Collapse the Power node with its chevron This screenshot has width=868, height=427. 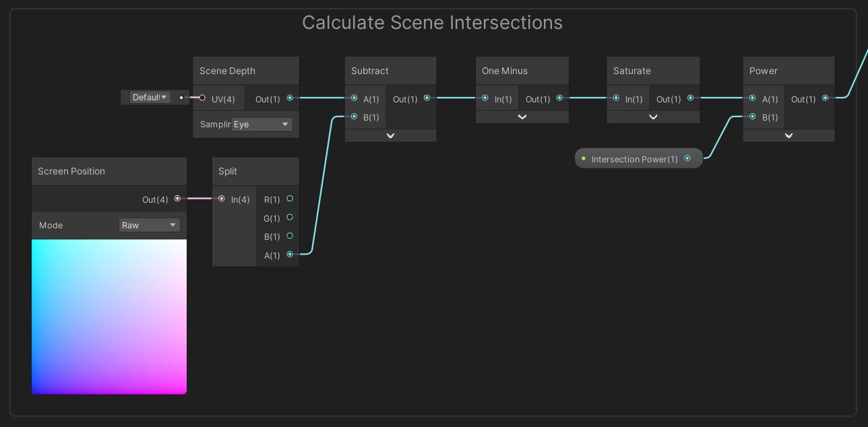tap(788, 135)
